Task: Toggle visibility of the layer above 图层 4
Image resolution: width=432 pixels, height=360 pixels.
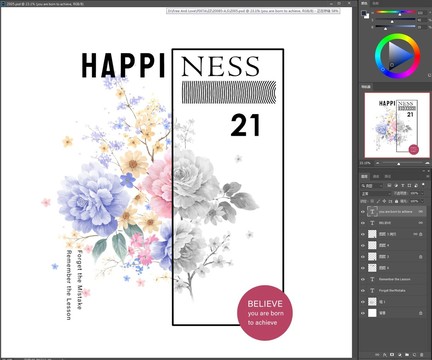Action: 363,234
